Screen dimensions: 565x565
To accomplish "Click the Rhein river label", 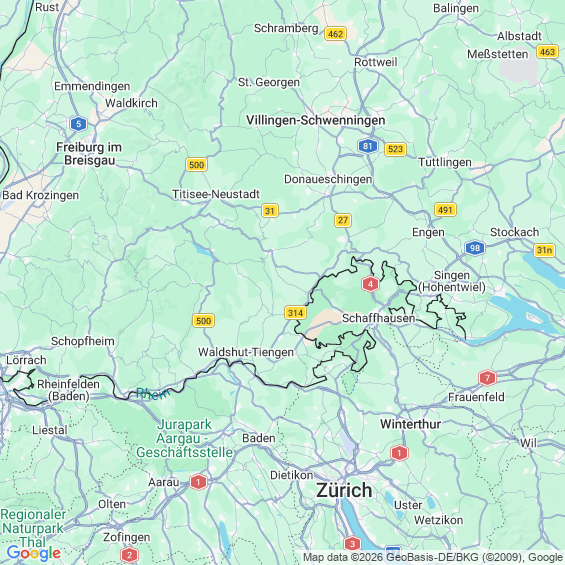I will click(153, 393).
